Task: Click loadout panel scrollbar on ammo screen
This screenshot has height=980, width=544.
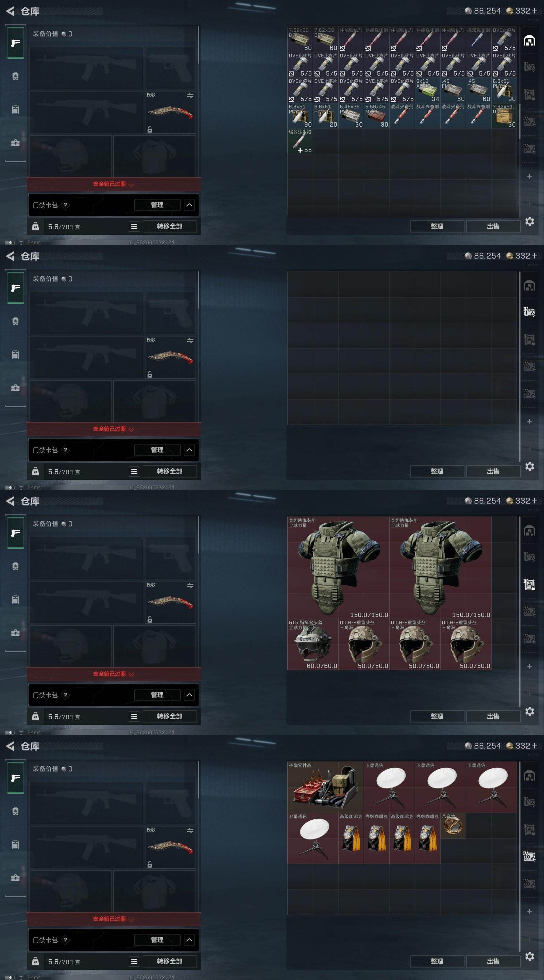Action: (x=199, y=45)
